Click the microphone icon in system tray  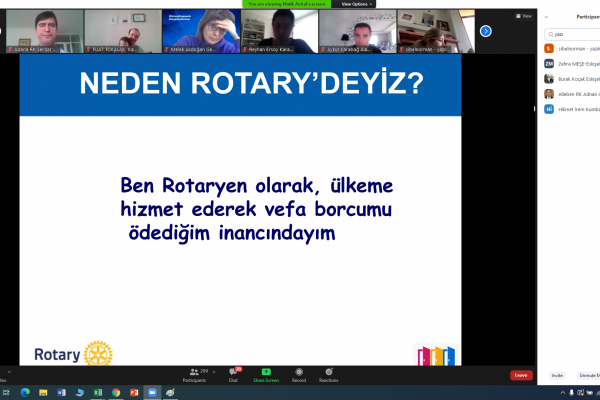pos(571,393)
